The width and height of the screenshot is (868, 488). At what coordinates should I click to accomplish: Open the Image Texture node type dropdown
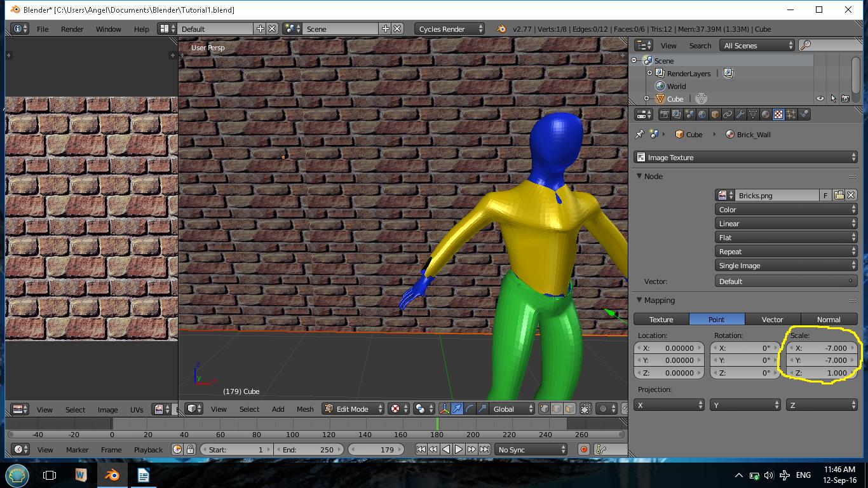pos(745,158)
